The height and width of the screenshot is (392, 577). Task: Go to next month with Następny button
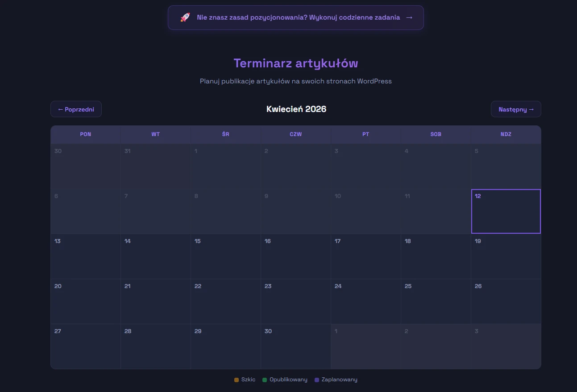click(516, 109)
